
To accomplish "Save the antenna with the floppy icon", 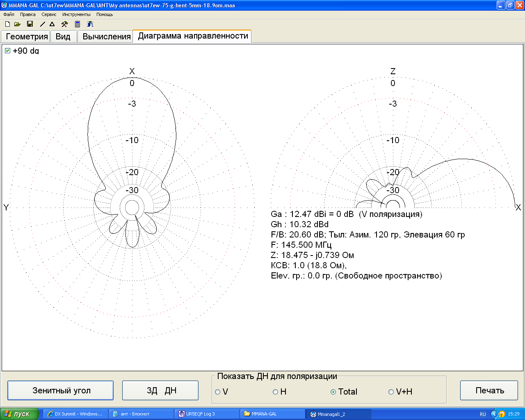I will (x=30, y=24).
